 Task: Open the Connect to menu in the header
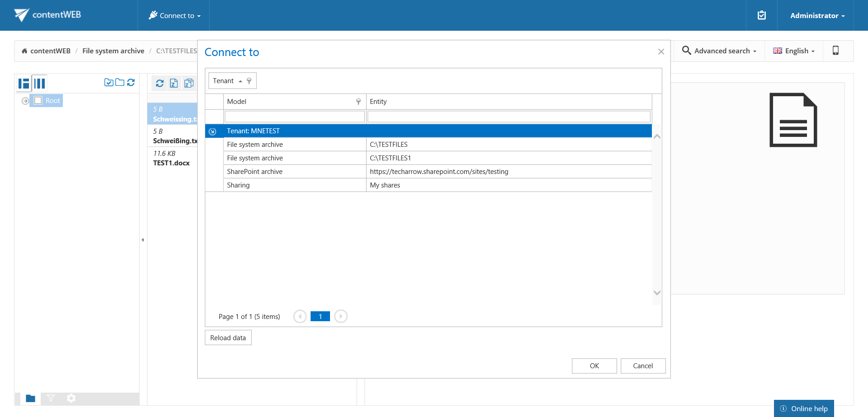click(175, 15)
